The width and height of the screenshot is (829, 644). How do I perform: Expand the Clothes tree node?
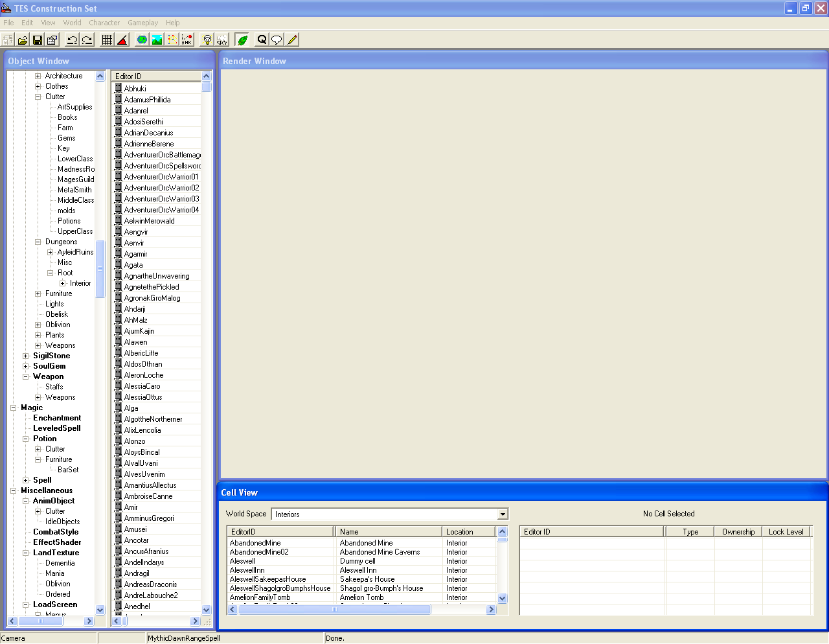pyautogui.click(x=38, y=86)
